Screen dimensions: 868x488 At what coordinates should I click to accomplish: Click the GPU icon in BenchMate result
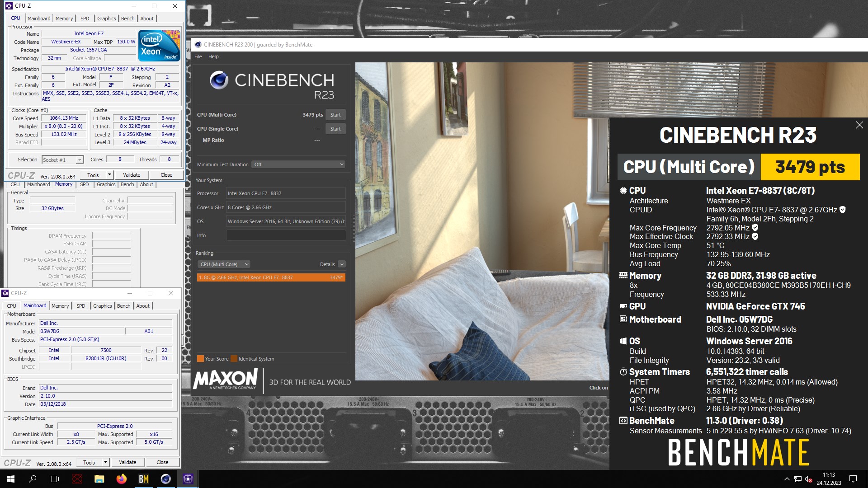(623, 306)
